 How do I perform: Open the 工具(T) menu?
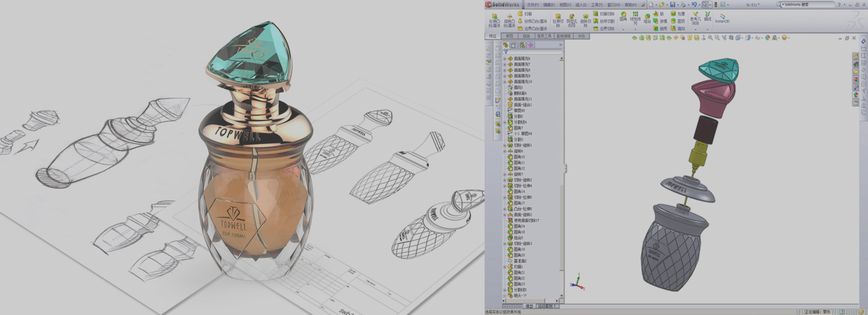tap(597, 5)
